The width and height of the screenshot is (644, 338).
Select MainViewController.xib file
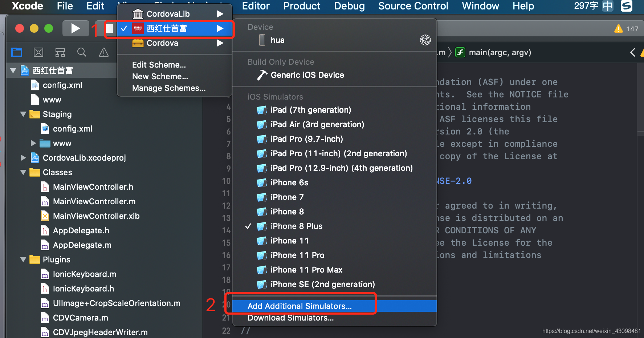(x=96, y=216)
